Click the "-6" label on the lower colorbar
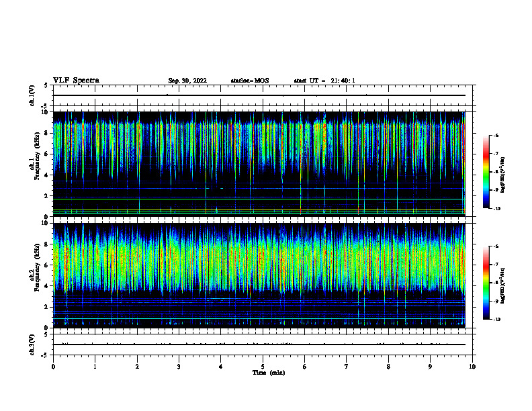Screen dimensions: 532x411 496,246
